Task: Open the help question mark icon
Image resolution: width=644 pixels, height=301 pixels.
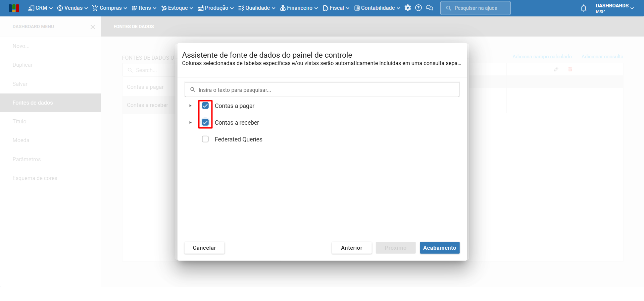Action: tap(418, 8)
